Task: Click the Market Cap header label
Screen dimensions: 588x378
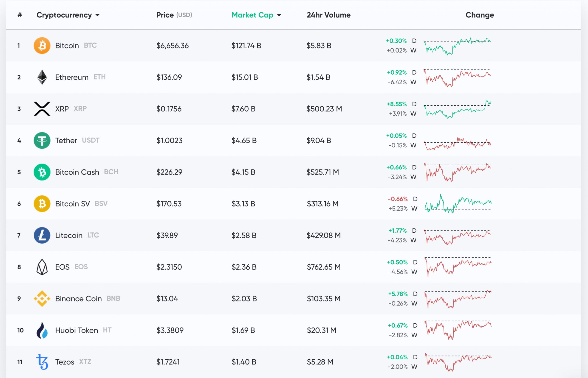Action: pos(252,15)
